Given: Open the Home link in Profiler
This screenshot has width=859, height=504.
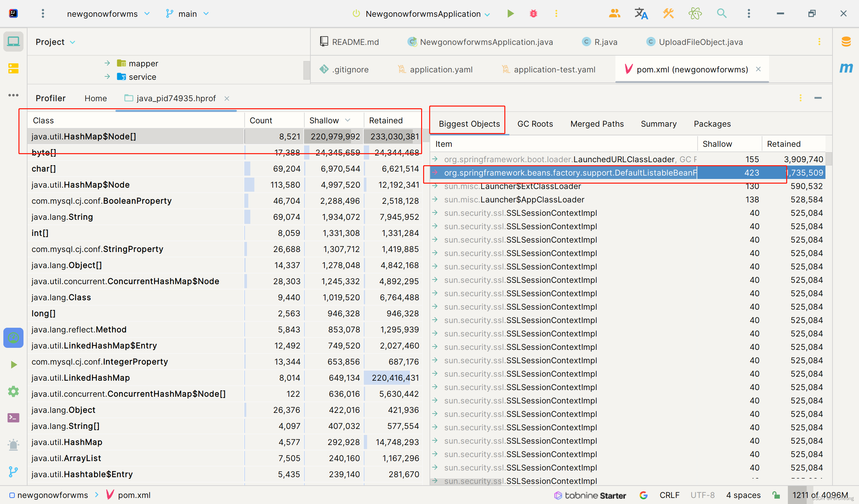Looking at the screenshot, I should click(x=95, y=99).
